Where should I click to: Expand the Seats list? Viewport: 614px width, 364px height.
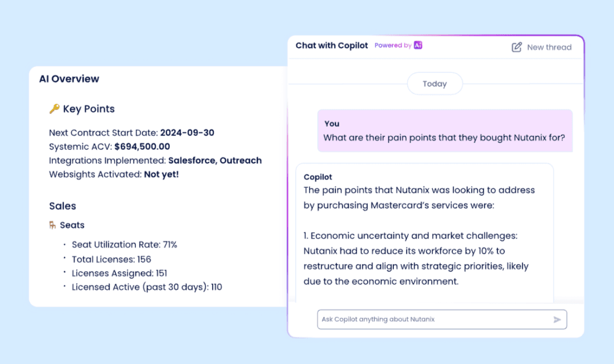[x=71, y=225]
